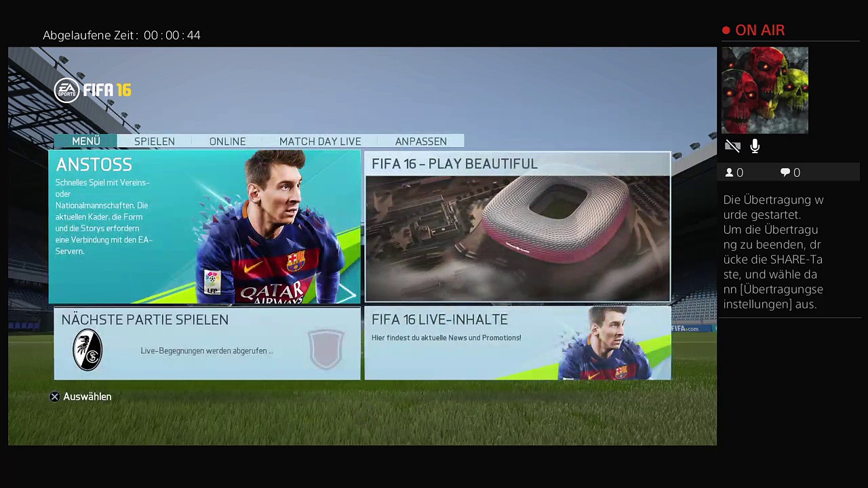Open the NÄCHSTE PARTIE SPIELEN tile
The height and width of the screenshot is (488, 868).
(207, 343)
